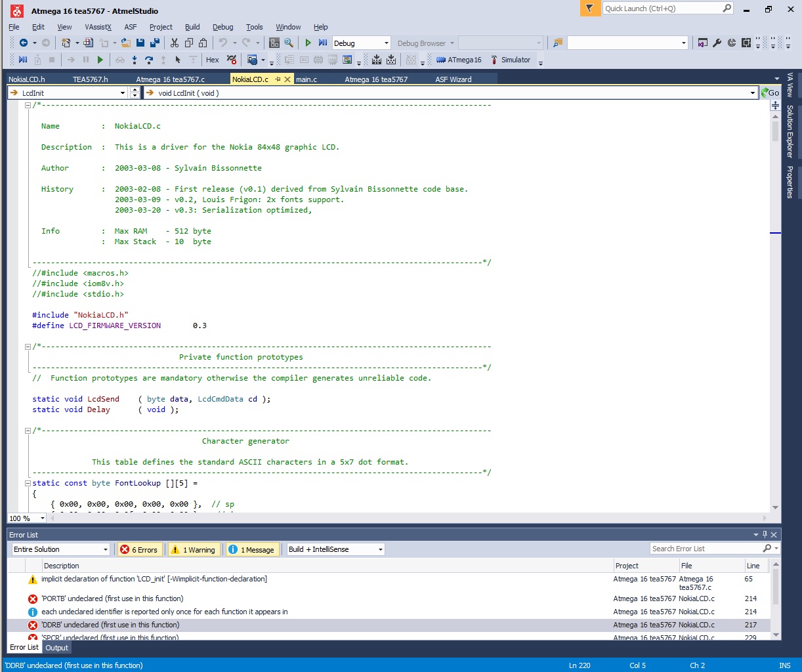Open the Debug configuration dropdown

[386, 43]
